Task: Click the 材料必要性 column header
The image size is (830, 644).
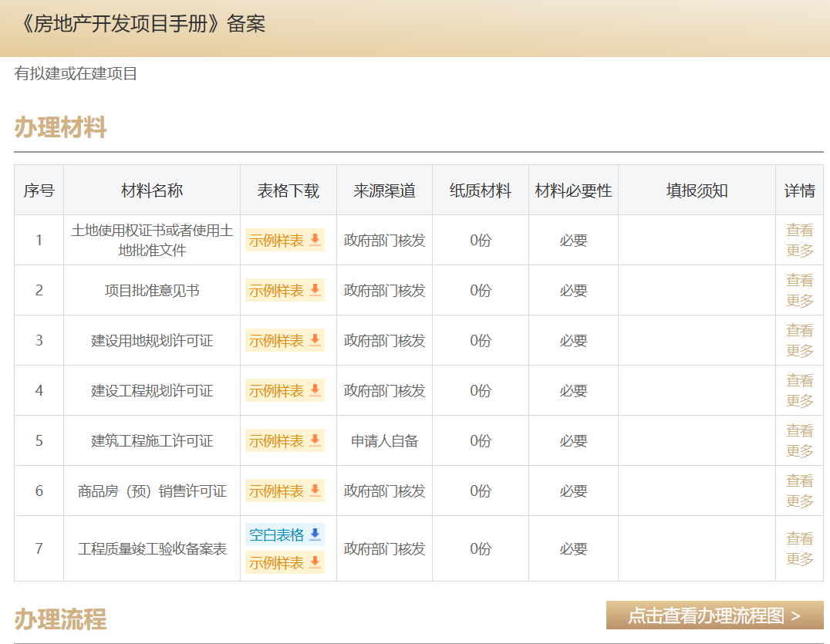Action: click(x=573, y=191)
